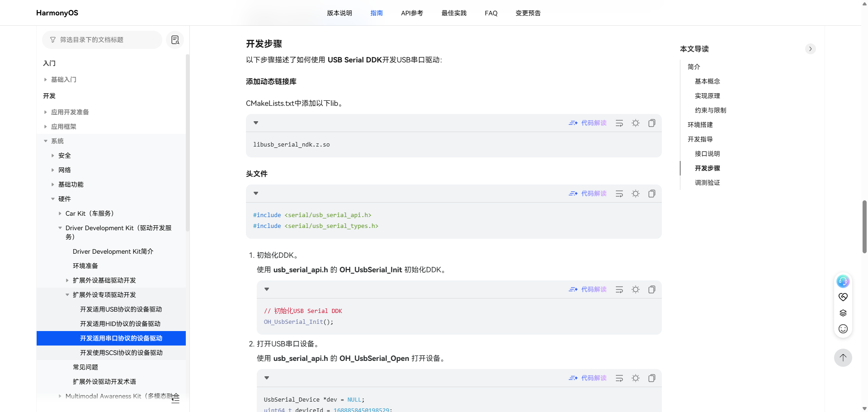Open 开发适用USB协议的设备驱动 page
This screenshot has width=868, height=412.
pos(121,309)
